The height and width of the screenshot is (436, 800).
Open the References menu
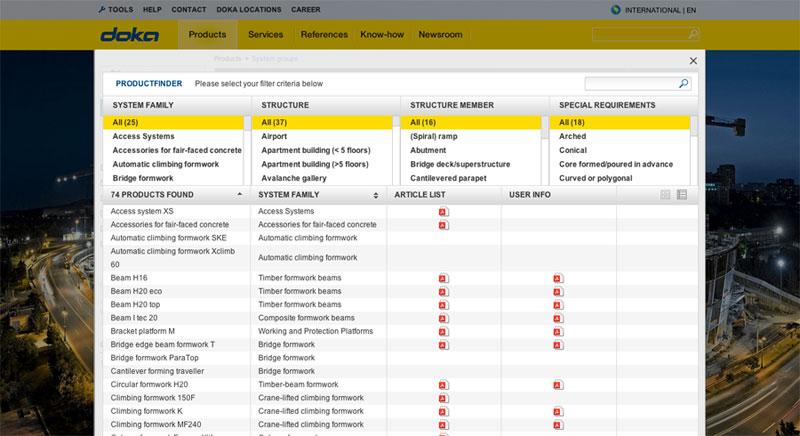pos(324,35)
